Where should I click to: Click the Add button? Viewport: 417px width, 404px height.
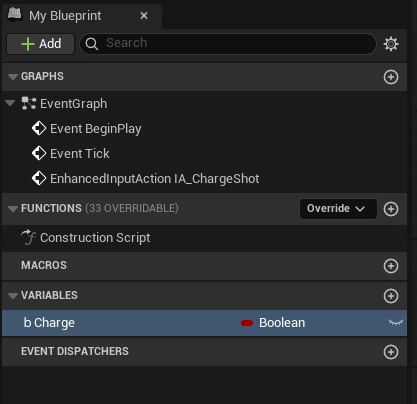click(x=41, y=44)
